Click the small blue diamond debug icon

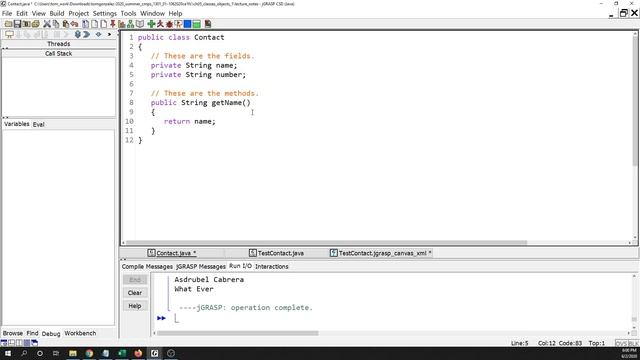pyautogui.click(x=98, y=35)
